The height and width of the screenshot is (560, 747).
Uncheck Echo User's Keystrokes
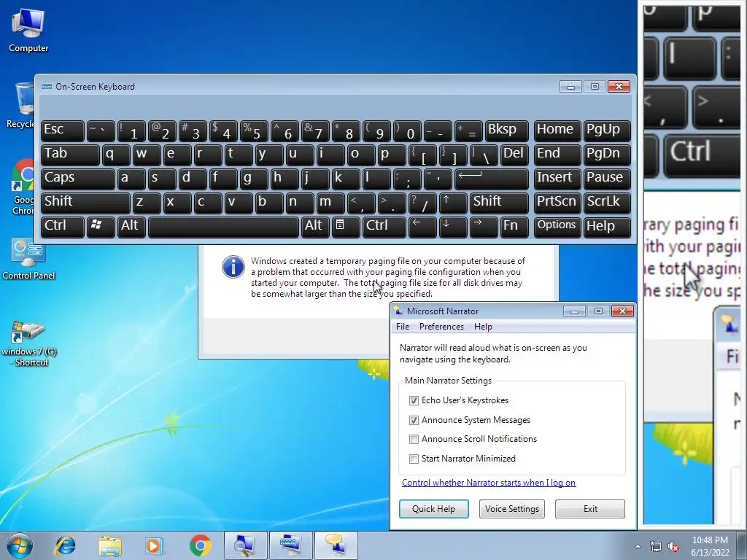tap(414, 400)
